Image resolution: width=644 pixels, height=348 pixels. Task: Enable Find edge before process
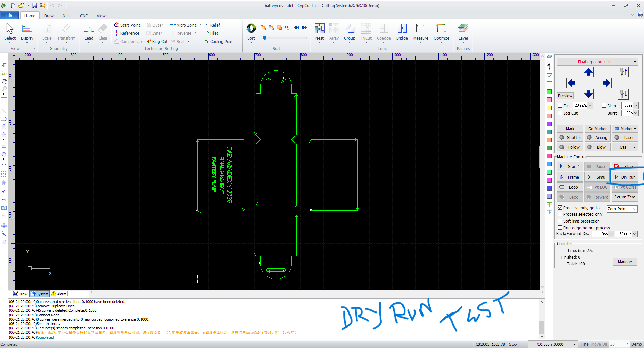pyautogui.click(x=560, y=228)
